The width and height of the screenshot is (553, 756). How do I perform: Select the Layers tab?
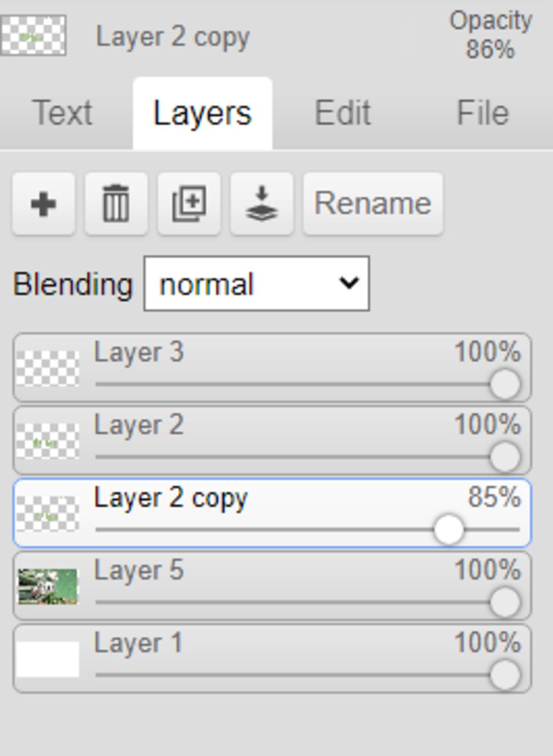point(203,113)
